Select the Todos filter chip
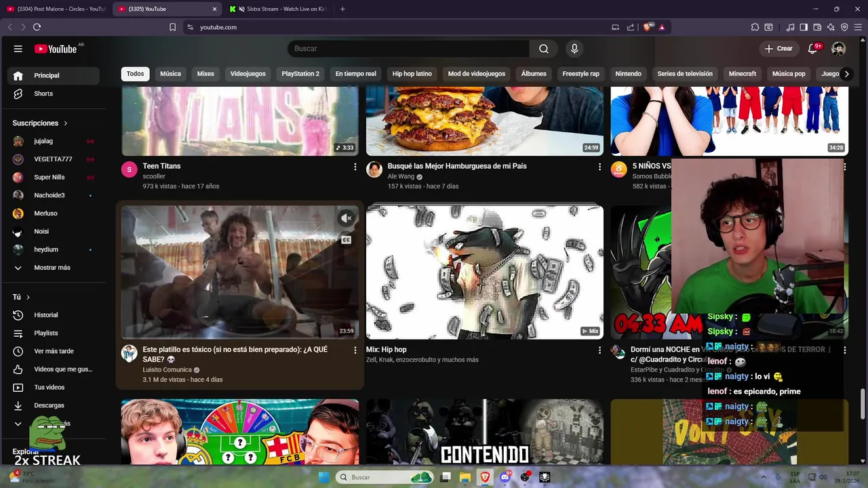The image size is (868, 488). [135, 74]
